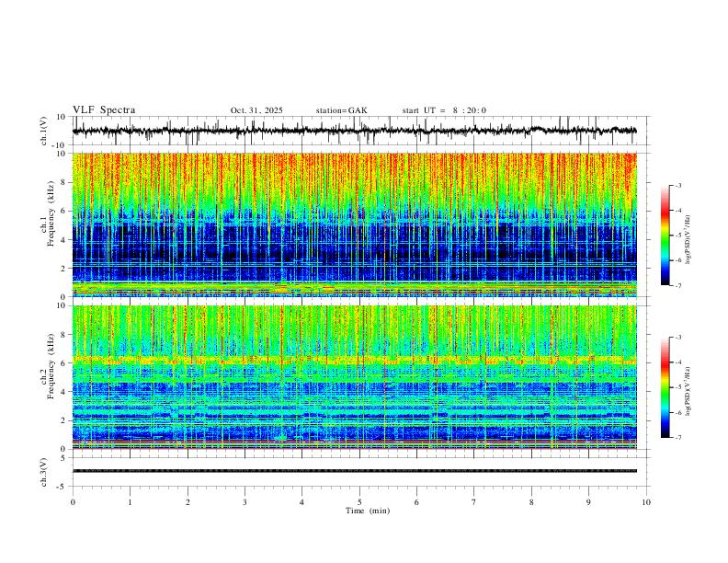The image size is (728, 563).
Task: Click the "3" minute tick label
Action: tap(245, 502)
